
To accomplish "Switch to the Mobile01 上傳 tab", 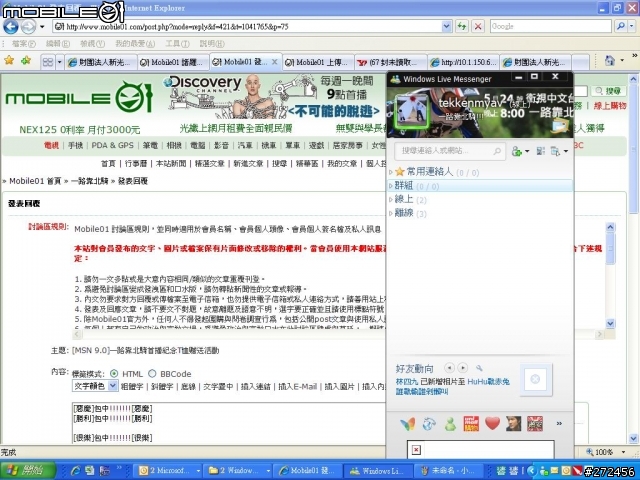I will (x=318, y=62).
